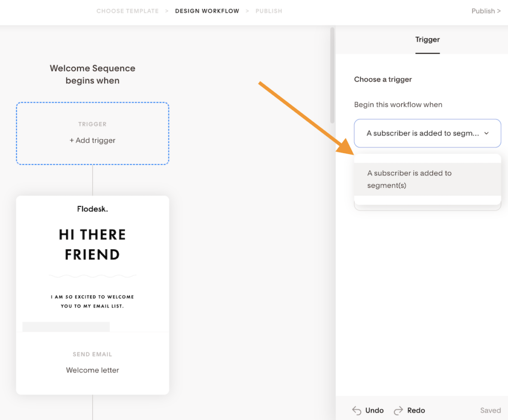The height and width of the screenshot is (420, 508).
Task: Click the workflow canvas vertical scrollbar
Action: click(x=332, y=74)
